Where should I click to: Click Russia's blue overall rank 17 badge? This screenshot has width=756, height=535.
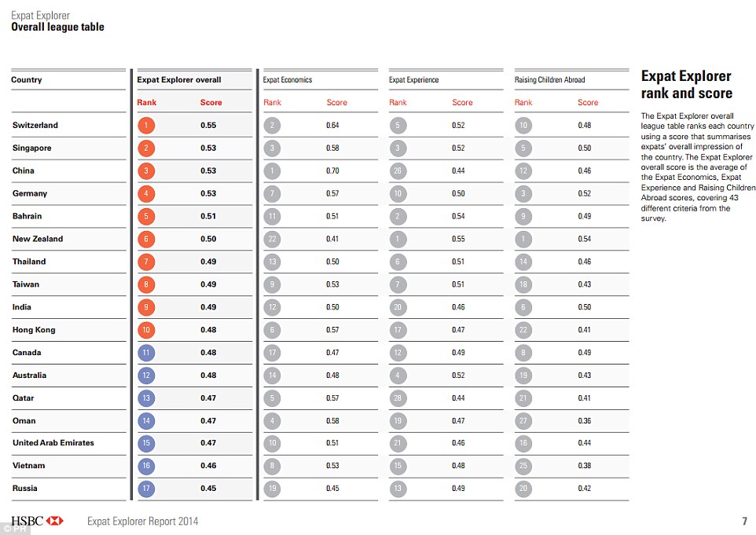tap(146, 489)
